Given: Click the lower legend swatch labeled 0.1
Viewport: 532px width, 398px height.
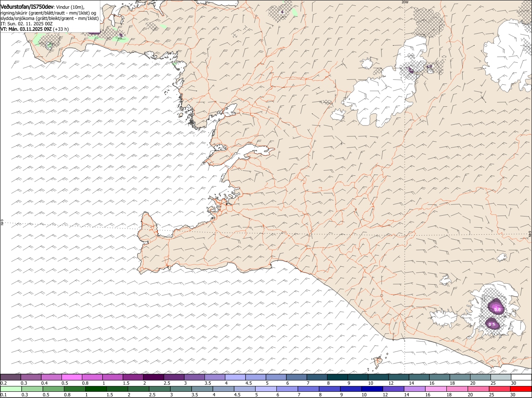Looking at the screenshot, I should point(11,389).
